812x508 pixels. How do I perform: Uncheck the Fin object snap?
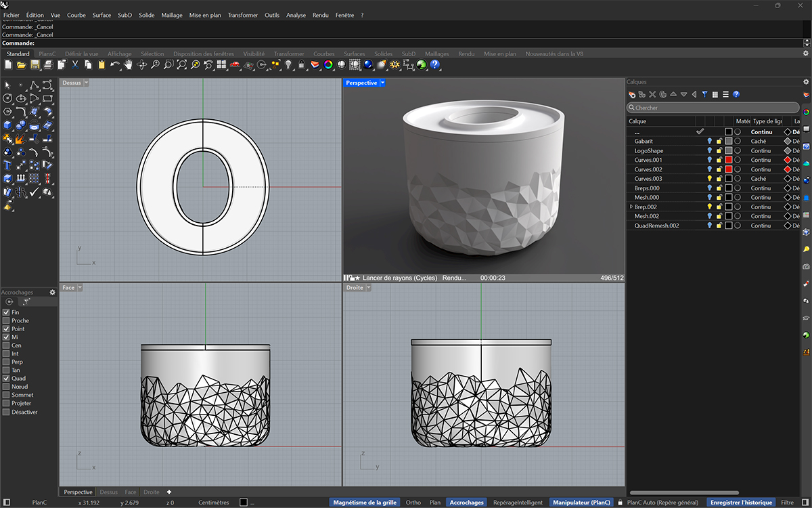click(x=7, y=312)
